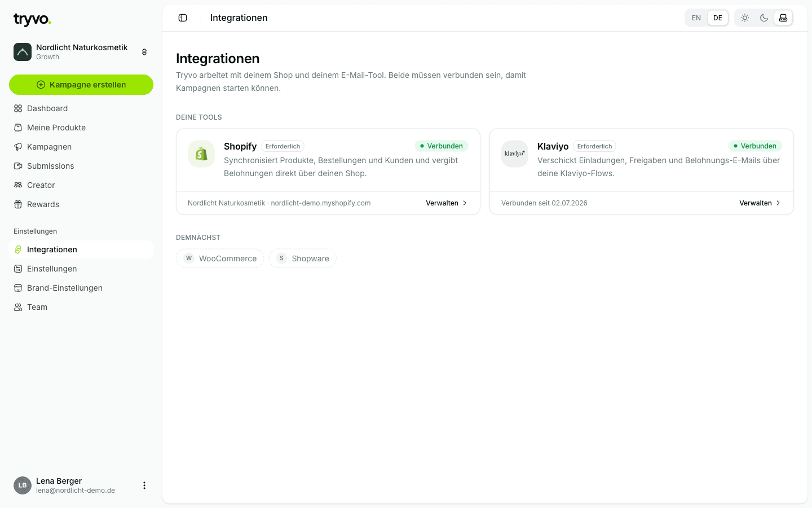Go to Meine Produkte
The height and width of the screenshot is (508, 812).
81,128
